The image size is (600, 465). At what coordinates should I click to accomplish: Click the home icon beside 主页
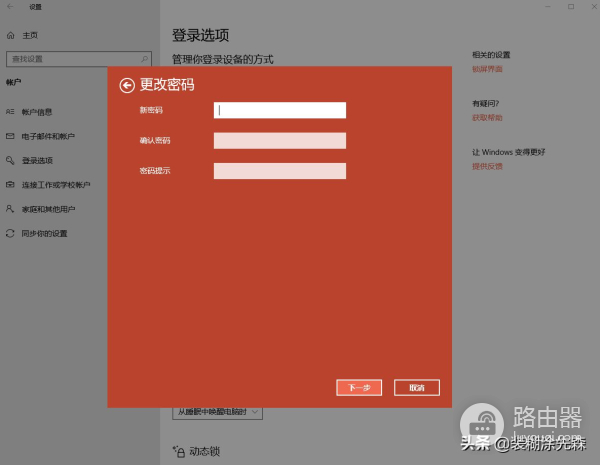tap(10, 35)
